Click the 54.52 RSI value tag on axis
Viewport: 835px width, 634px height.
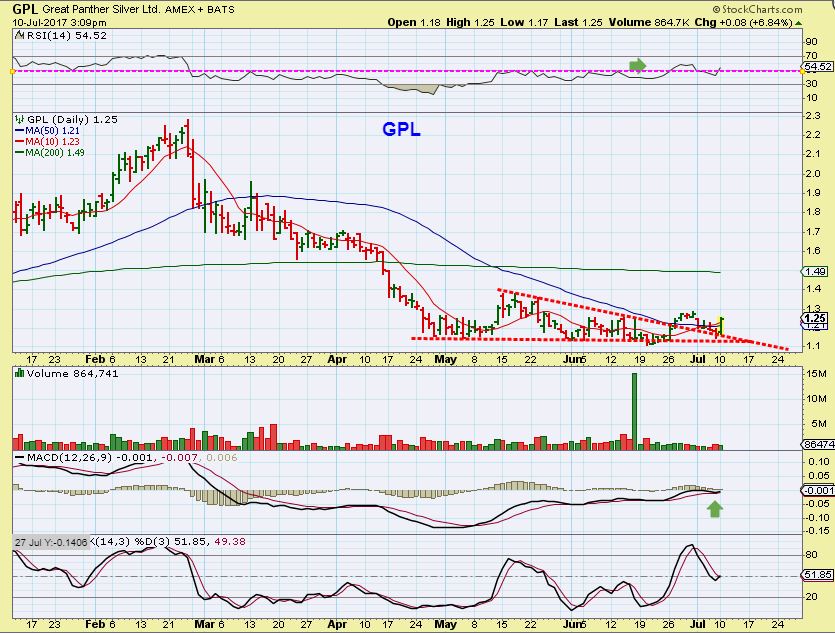817,67
